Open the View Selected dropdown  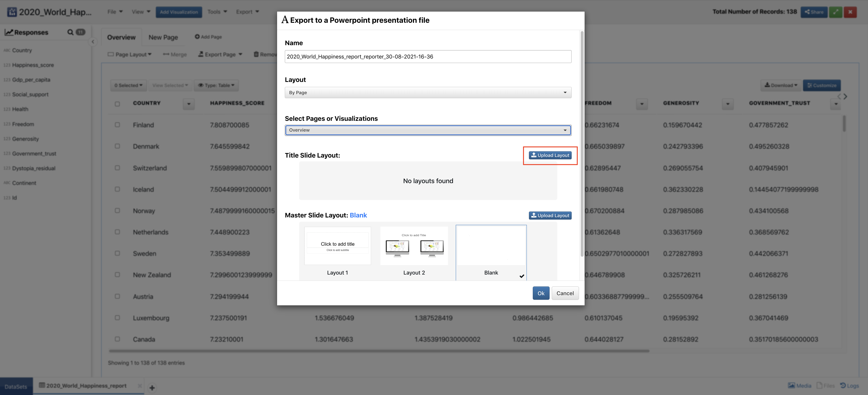pos(170,86)
